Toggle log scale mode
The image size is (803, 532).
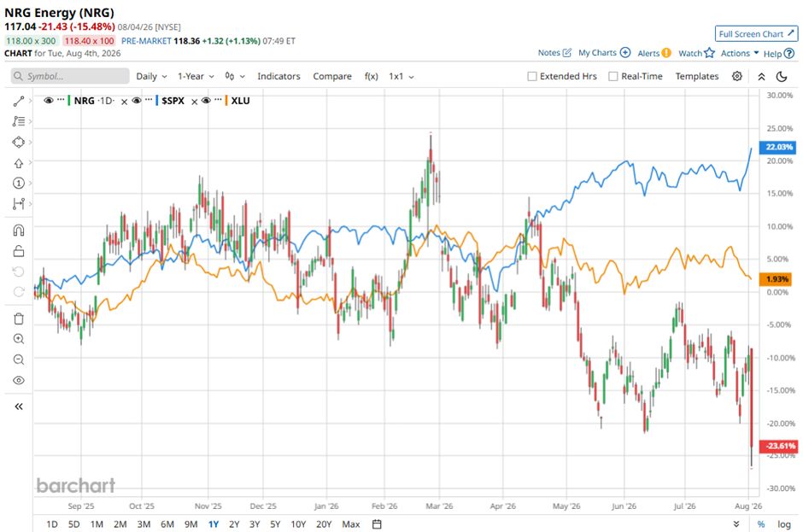click(784, 523)
